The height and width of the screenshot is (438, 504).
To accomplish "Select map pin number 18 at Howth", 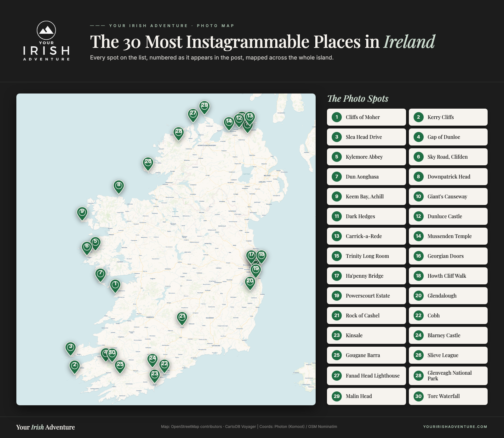I will point(261,256).
